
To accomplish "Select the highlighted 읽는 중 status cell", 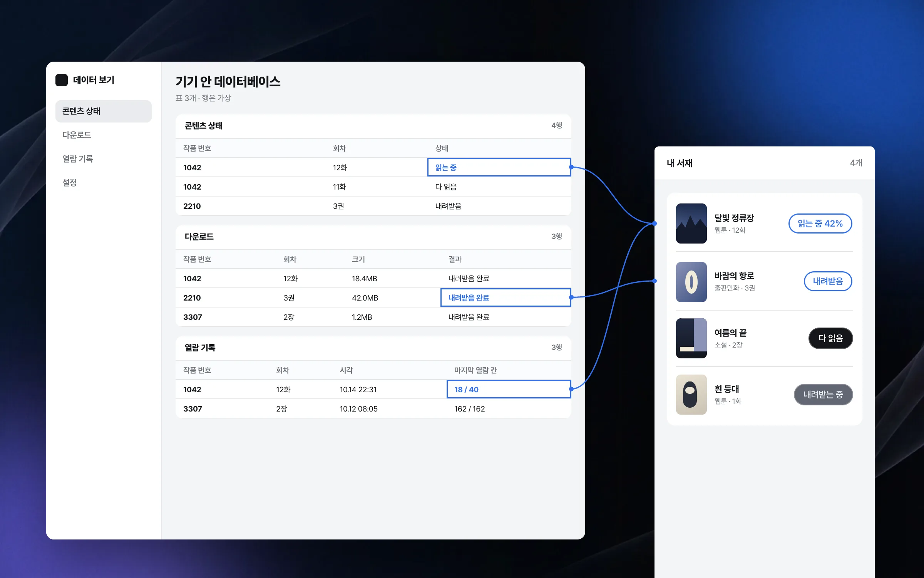I will click(499, 168).
